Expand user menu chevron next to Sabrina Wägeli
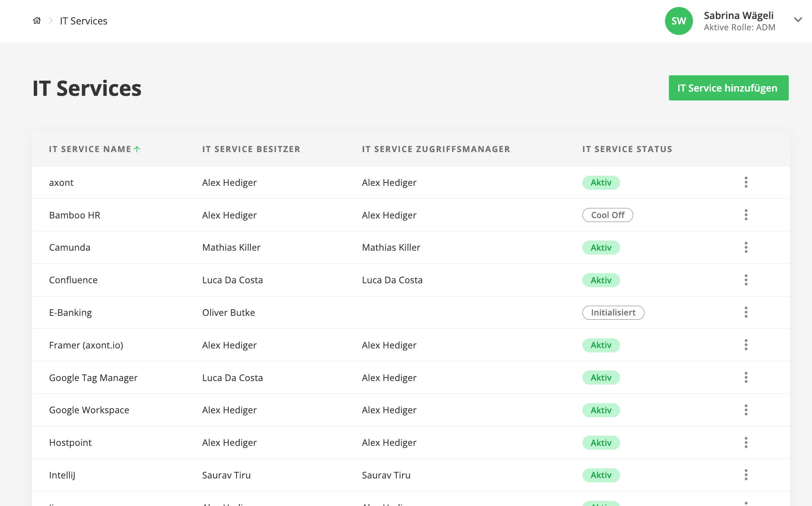Viewport: 812px width, 506px height. 798,20
